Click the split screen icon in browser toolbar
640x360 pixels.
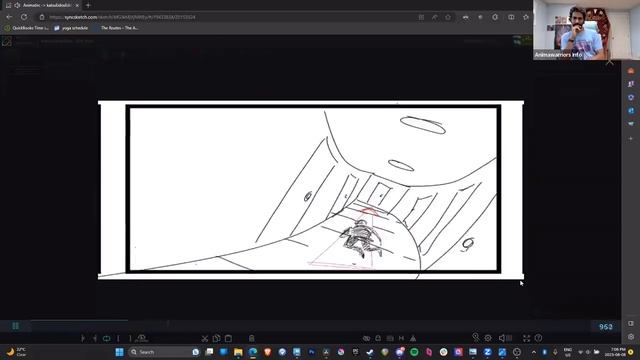pyautogui.click(x=511, y=17)
